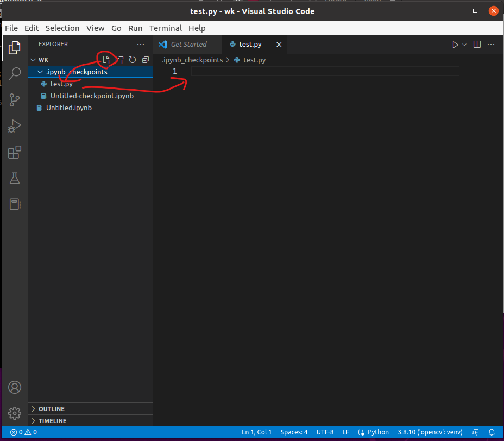Click the EXPLORER panel title
The height and width of the screenshot is (441, 504).
[x=53, y=45]
